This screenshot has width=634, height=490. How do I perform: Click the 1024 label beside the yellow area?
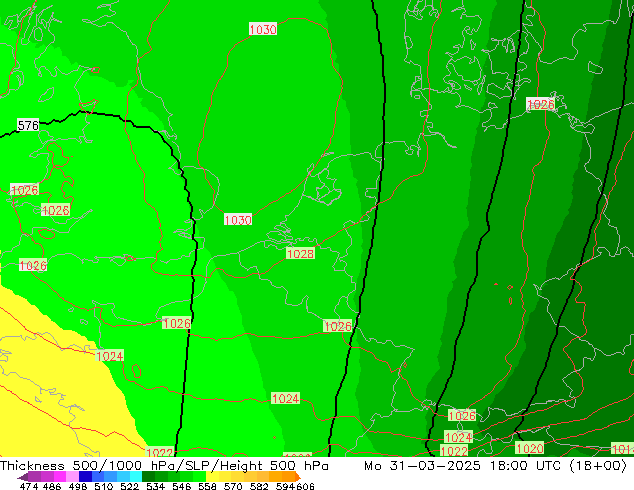coord(110,356)
